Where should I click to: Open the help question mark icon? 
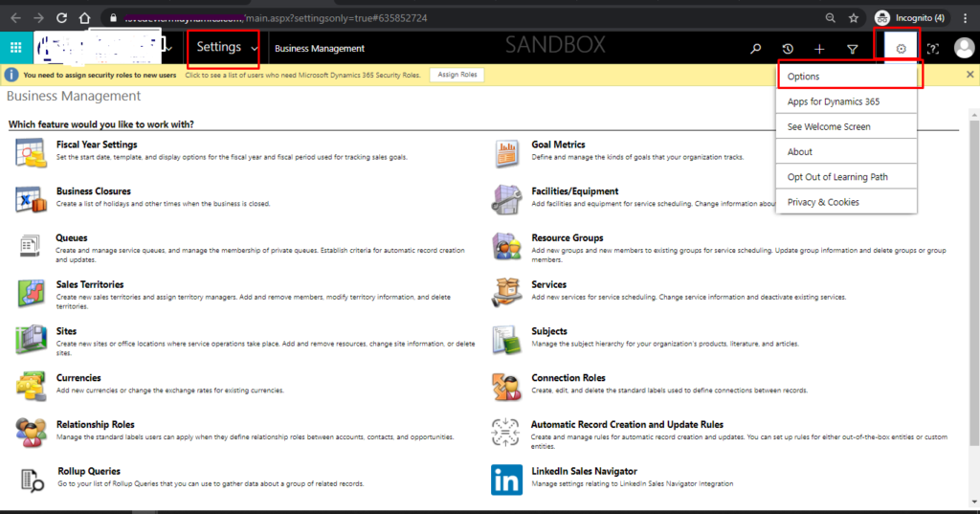(x=932, y=48)
